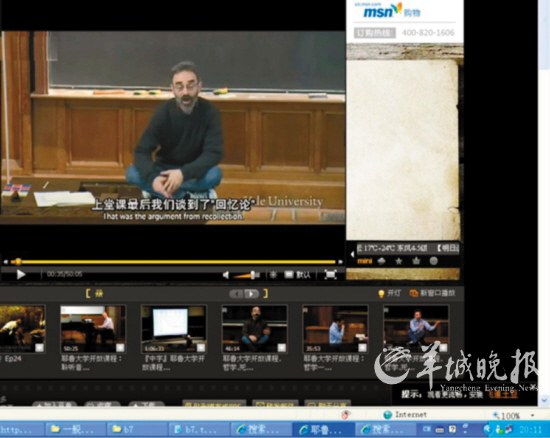Click the star favorite icon in mini bar
The image size is (550, 438).
pos(398,261)
